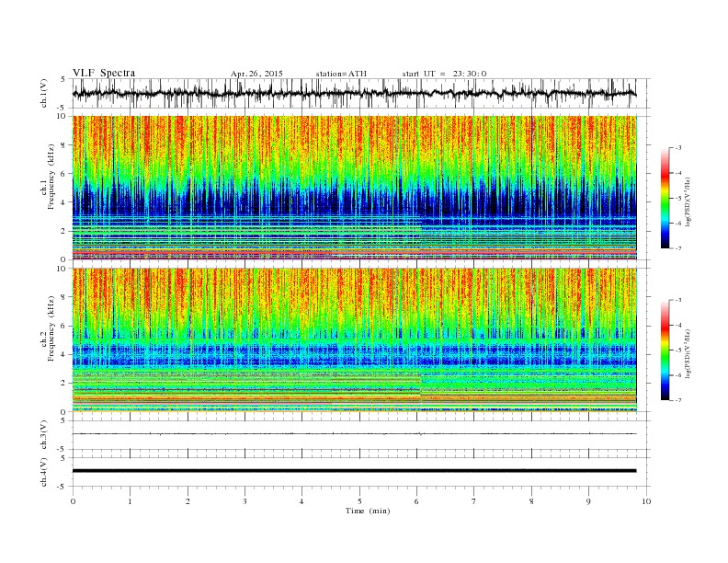Image resolution: width=728 pixels, height=563 pixels.
Task: Click the ch.2 colorbar 'log(PSD)(V²/Hz)' label
Action: pos(688,353)
